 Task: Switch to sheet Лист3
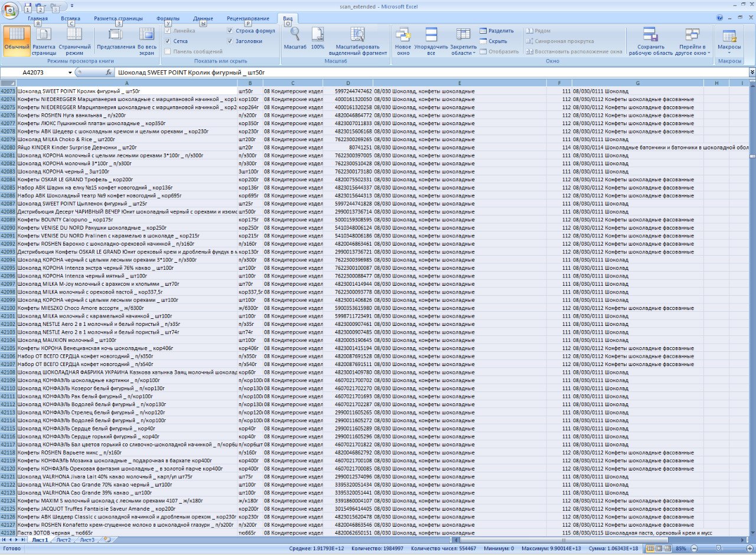[x=87, y=540]
